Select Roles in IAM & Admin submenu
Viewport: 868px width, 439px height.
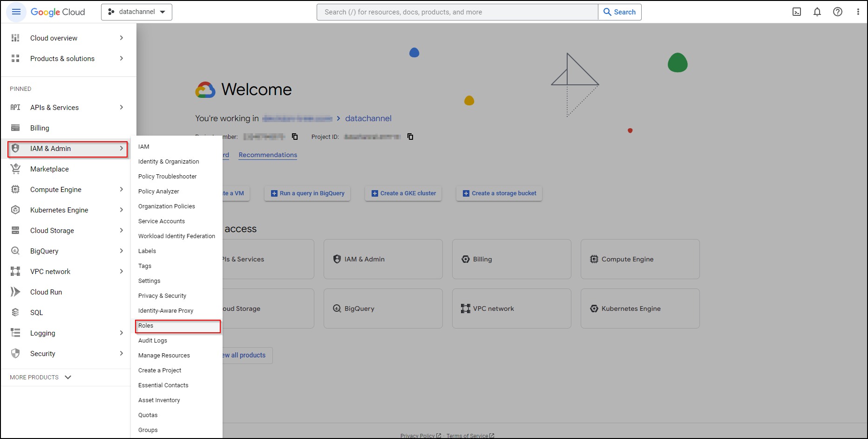point(177,326)
